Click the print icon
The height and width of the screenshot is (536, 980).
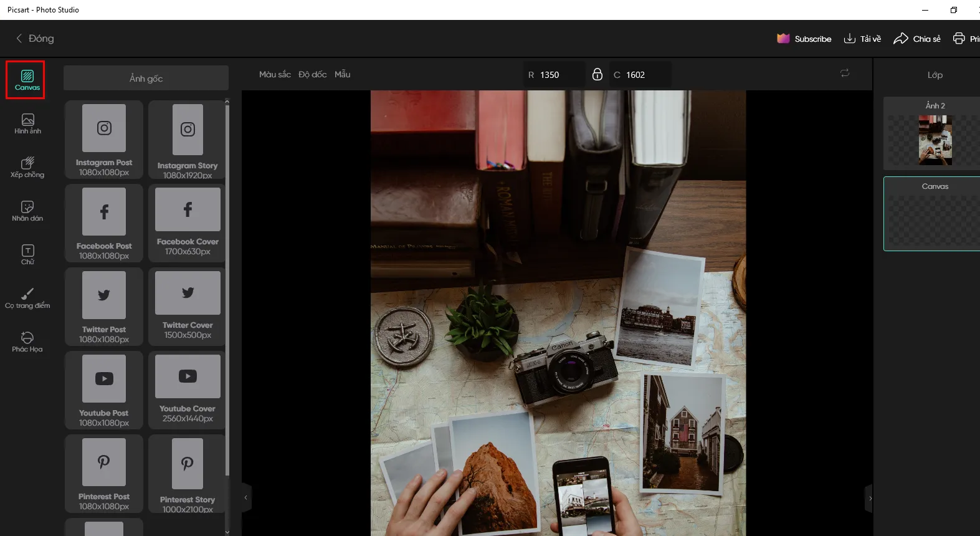(959, 39)
